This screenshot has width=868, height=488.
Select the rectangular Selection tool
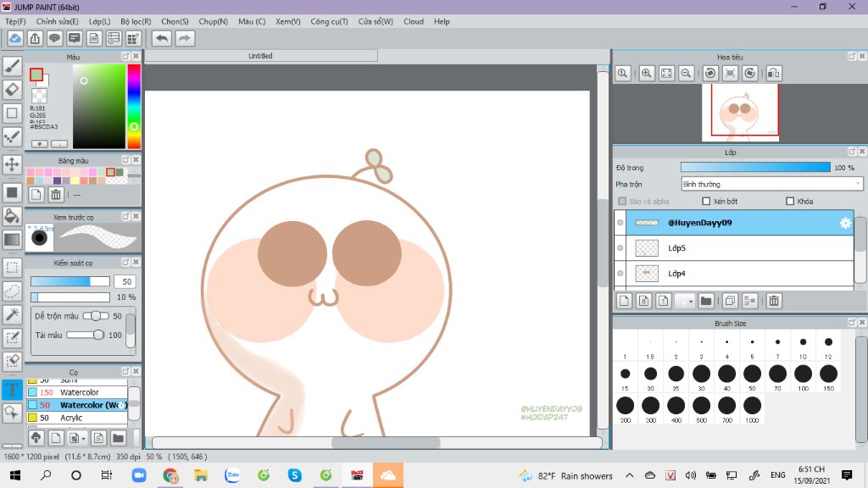[12, 268]
